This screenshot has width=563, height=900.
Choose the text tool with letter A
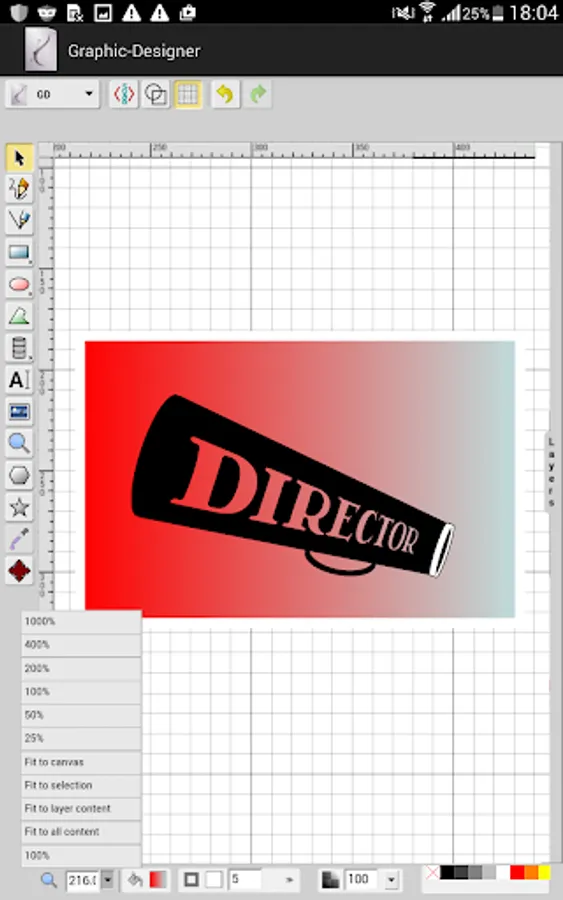pyautogui.click(x=19, y=380)
